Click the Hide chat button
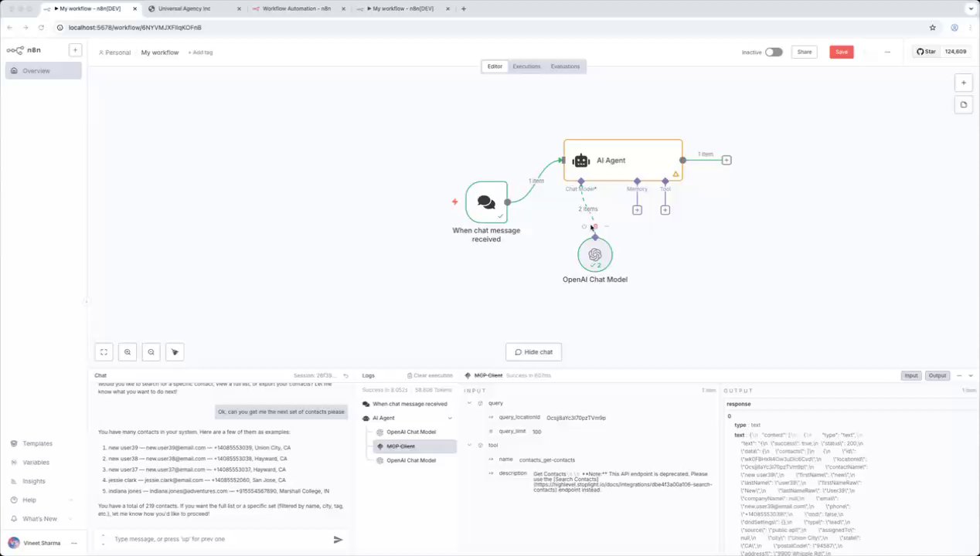980x556 pixels. 533,352
